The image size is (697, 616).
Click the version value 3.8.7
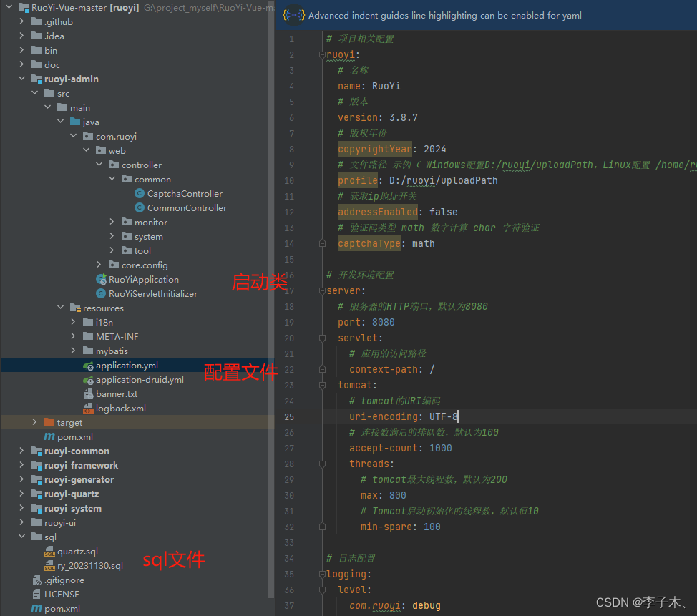pos(403,117)
